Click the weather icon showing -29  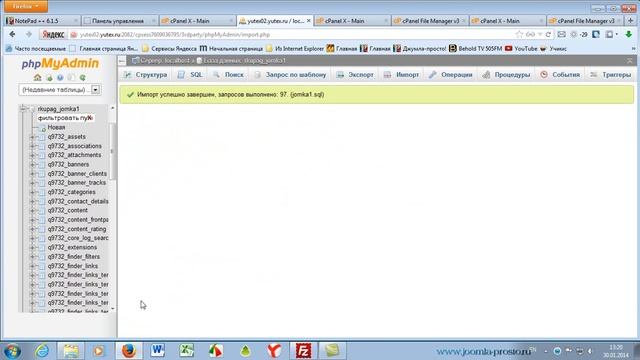[579, 35]
